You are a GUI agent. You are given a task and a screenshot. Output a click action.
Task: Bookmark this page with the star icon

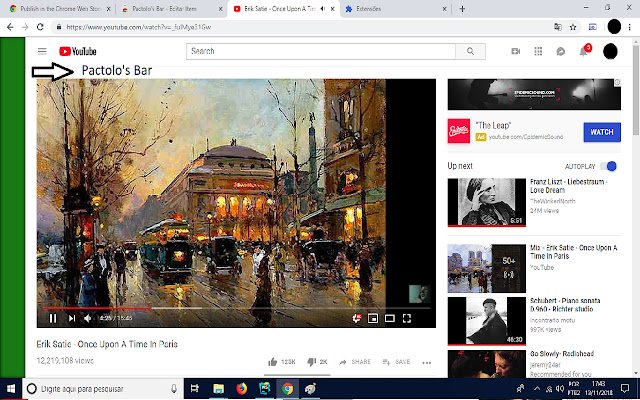click(573, 27)
